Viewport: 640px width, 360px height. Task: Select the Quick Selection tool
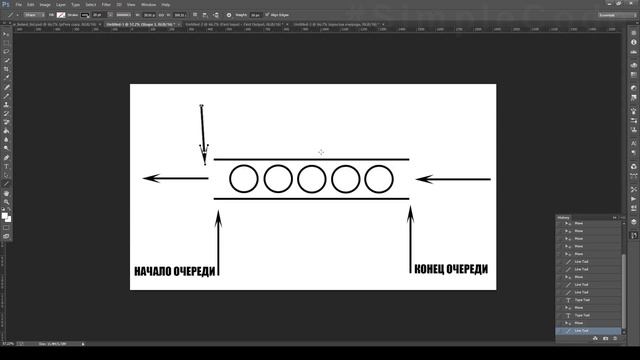click(x=6, y=60)
